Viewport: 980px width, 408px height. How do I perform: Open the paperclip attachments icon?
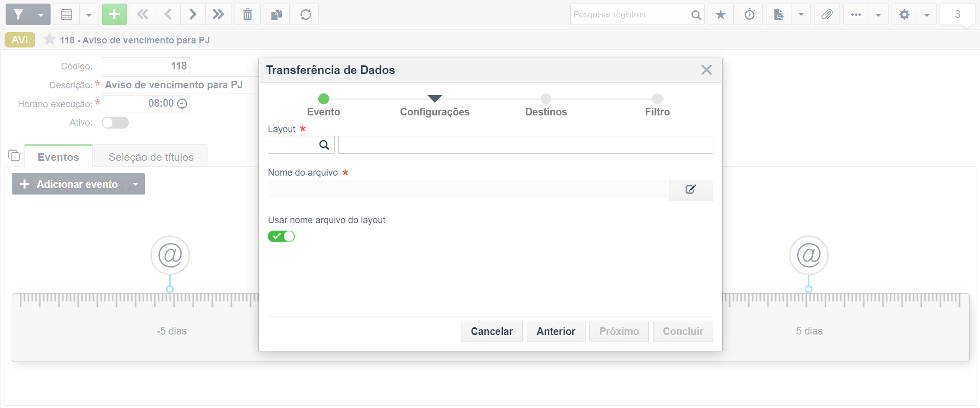click(827, 14)
